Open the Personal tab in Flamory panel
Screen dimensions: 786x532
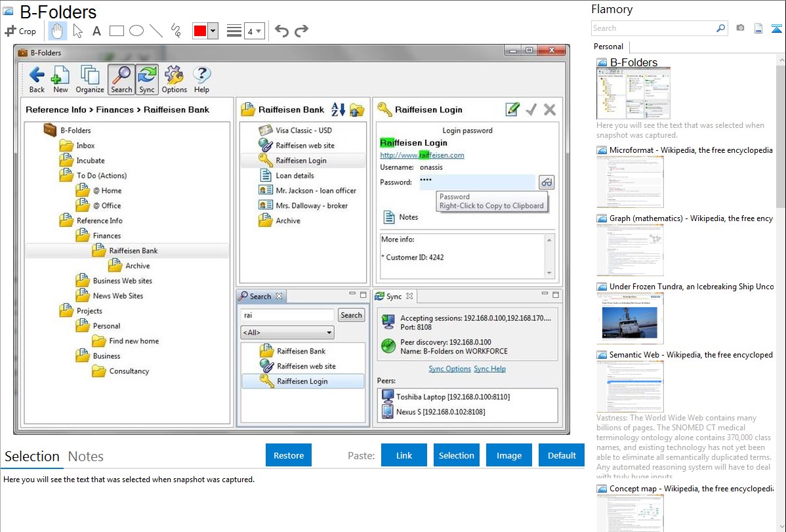click(x=608, y=47)
